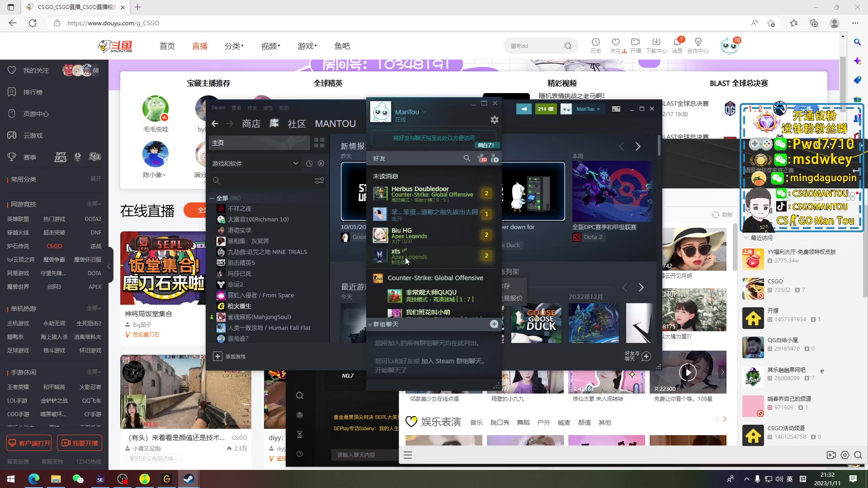This screenshot has width=868, height=488.
Task: Toggle the recent games clock filter in library
Action: (309, 163)
